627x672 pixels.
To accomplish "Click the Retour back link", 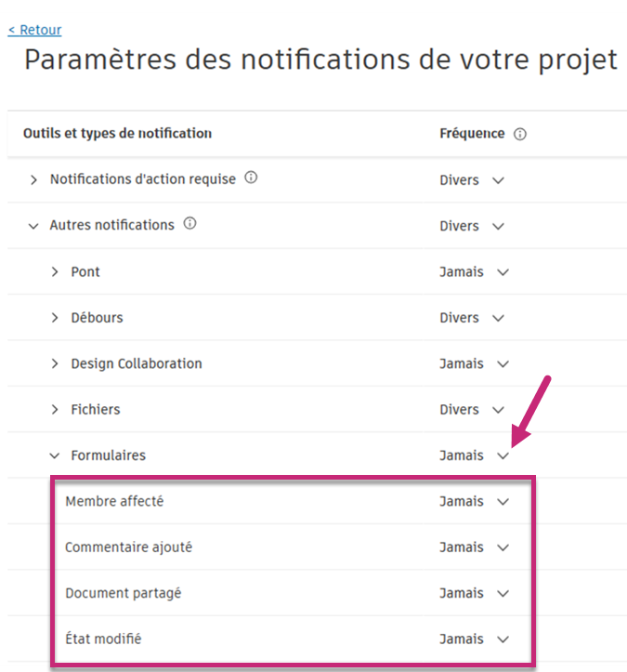I will [35, 30].
